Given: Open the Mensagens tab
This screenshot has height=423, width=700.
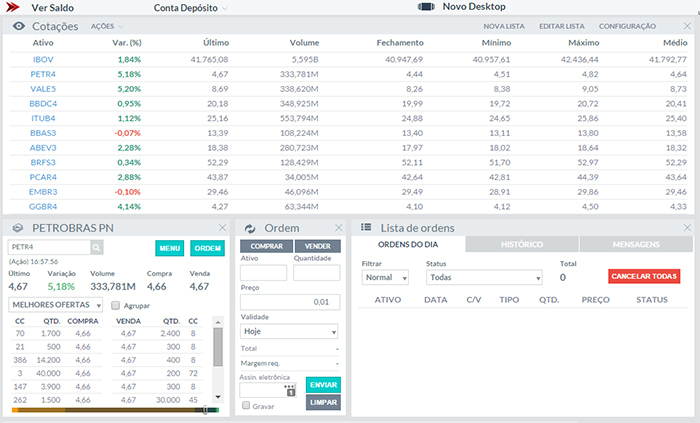Looking at the screenshot, I should pos(635,244).
